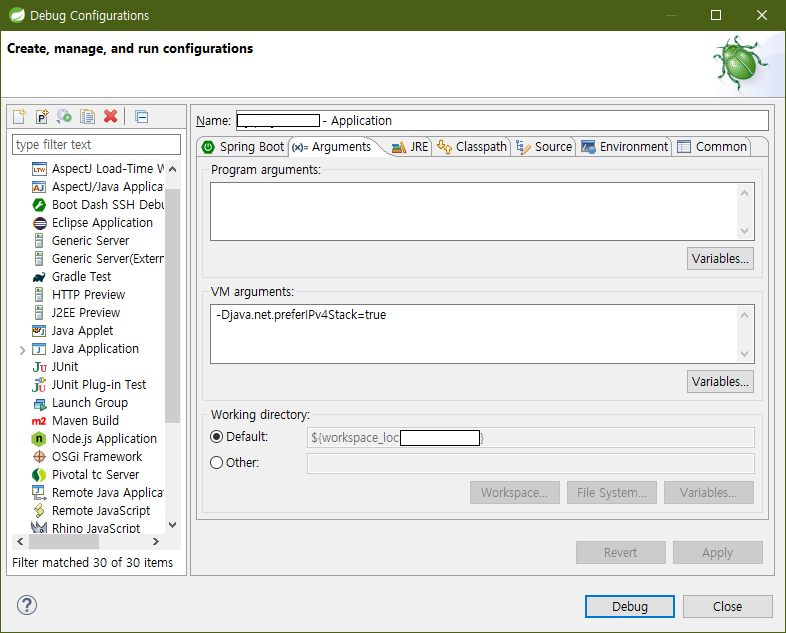Image resolution: width=786 pixels, height=633 pixels.
Task: Select the Java Application item
Action: tap(95, 349)
